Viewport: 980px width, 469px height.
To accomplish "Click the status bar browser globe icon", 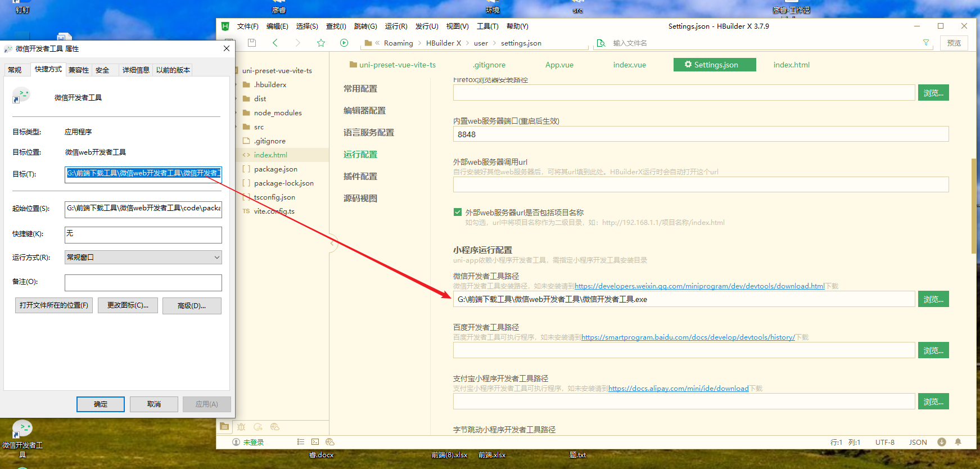I will tap(330, 442).
